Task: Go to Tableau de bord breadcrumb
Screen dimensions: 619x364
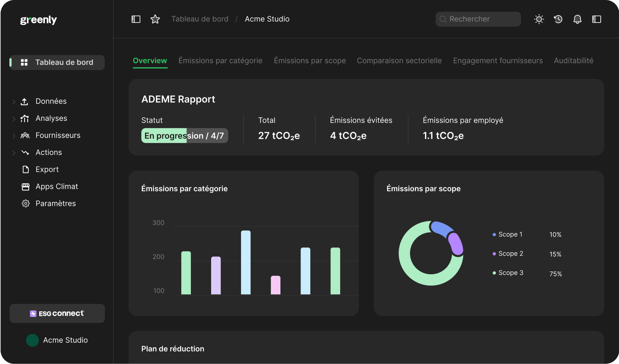Action: tap(200, 19)
